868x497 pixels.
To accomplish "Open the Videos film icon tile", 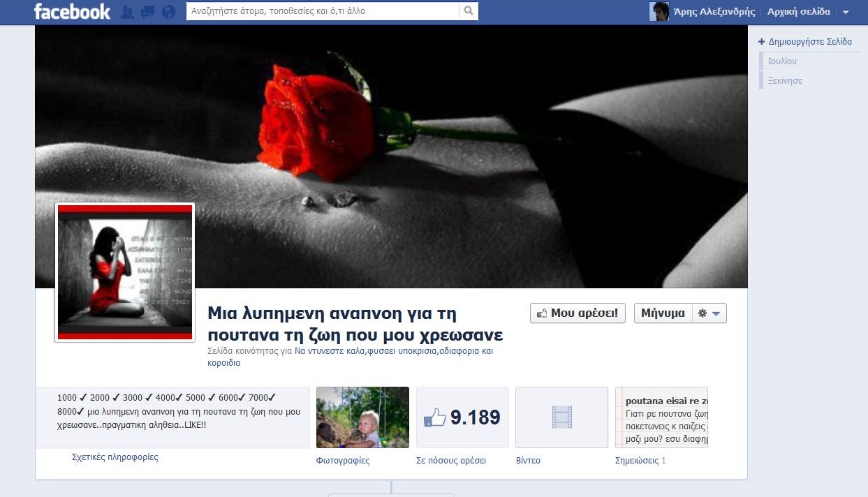I will 561,417.
